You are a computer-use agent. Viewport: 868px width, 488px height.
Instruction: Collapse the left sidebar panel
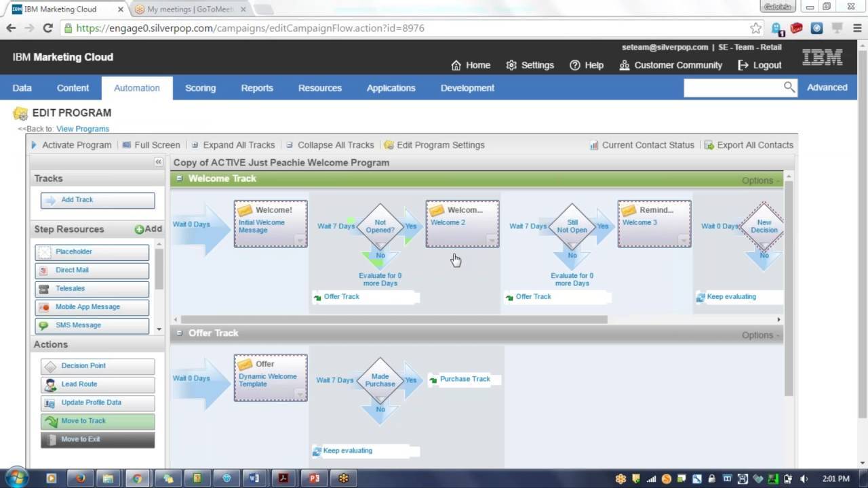(158, 162)
